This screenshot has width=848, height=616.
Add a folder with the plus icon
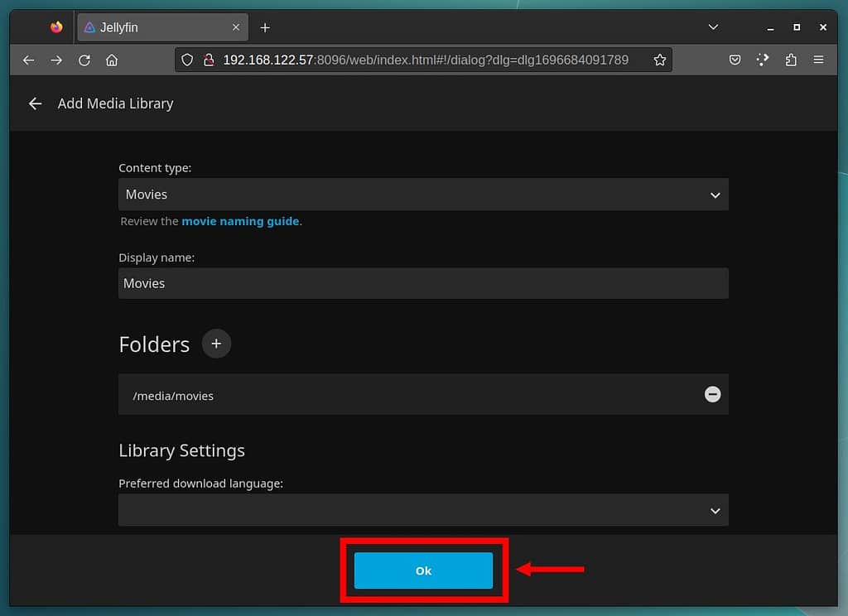click(216, 344)
